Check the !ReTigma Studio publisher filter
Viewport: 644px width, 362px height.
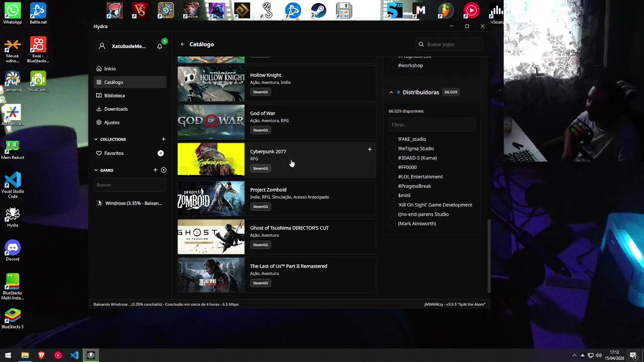[x=392, y=149]
